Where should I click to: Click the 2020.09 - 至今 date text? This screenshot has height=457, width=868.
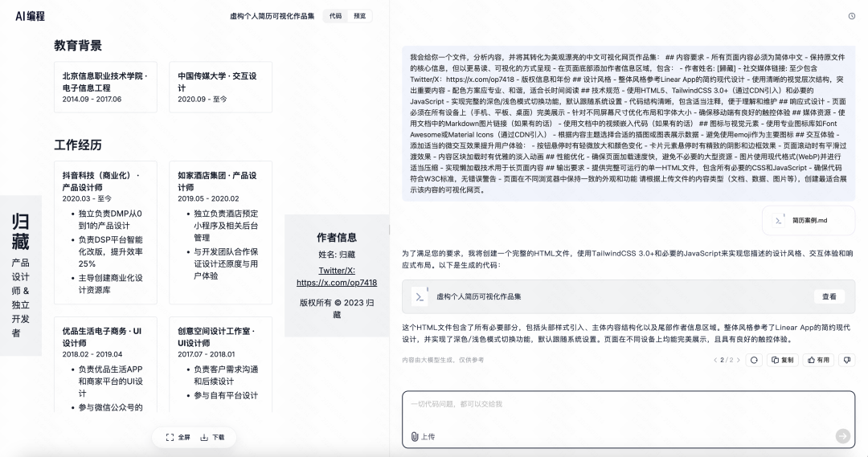[202, 99]
